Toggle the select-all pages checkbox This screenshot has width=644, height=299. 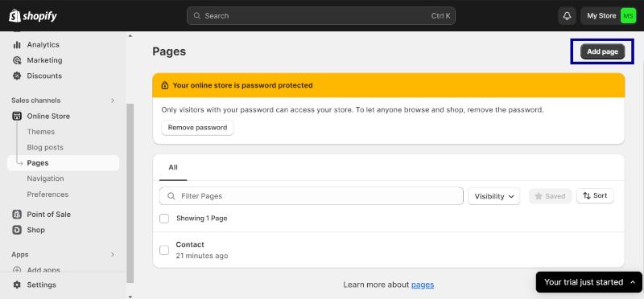[164, 219]
